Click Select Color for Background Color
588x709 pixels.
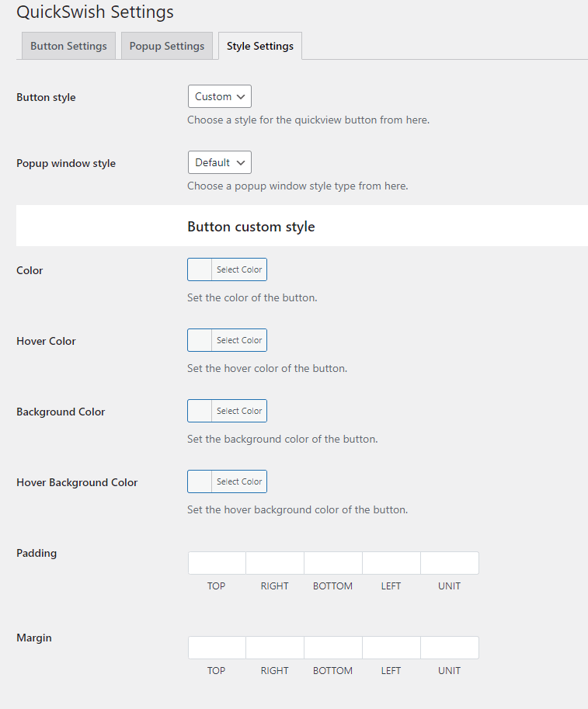coord(239,411)
